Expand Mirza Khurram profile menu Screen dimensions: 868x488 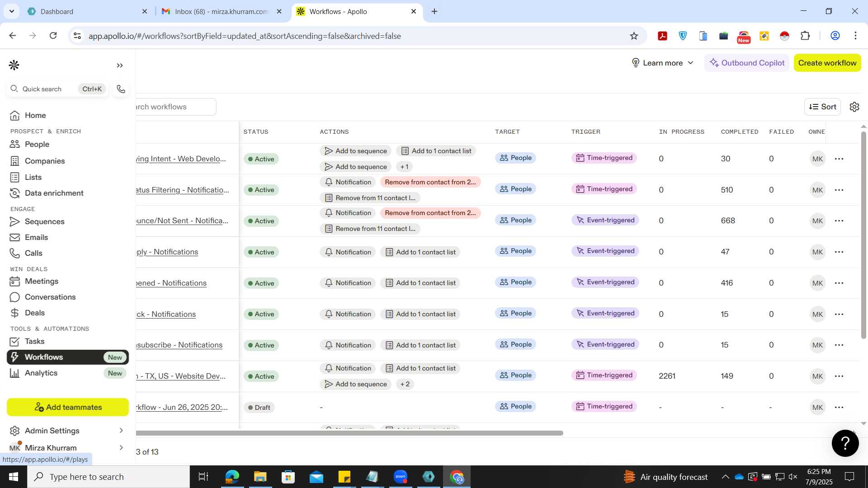121,447
